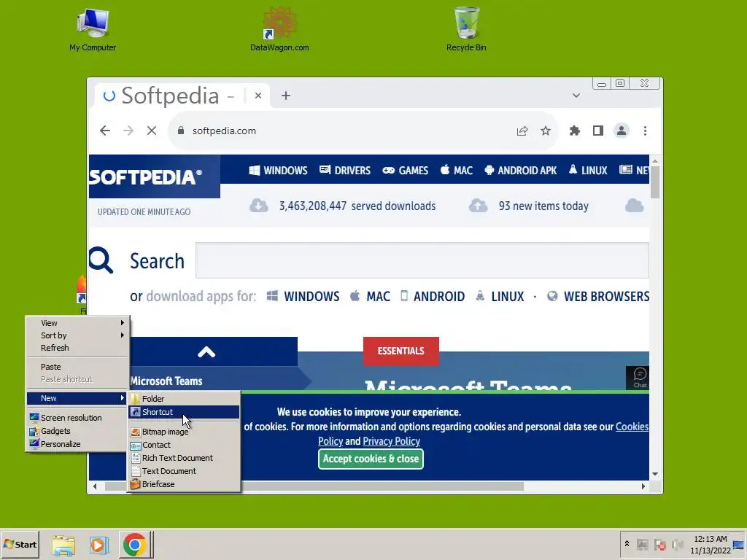The image size is (747, 560).
Task: Show hidden tray icons arrow
Action: (627, 544)
